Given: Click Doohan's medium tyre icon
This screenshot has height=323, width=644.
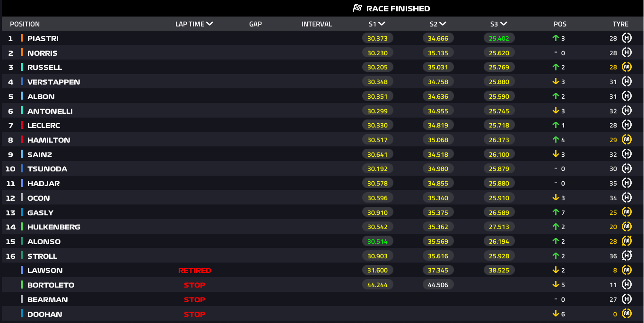Looking at the screenshot, I should point(627,314).
